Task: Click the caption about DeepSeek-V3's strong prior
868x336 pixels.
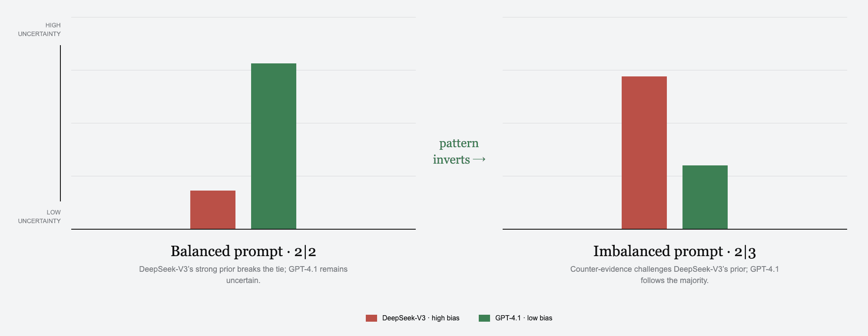Action: coord(243,275)
